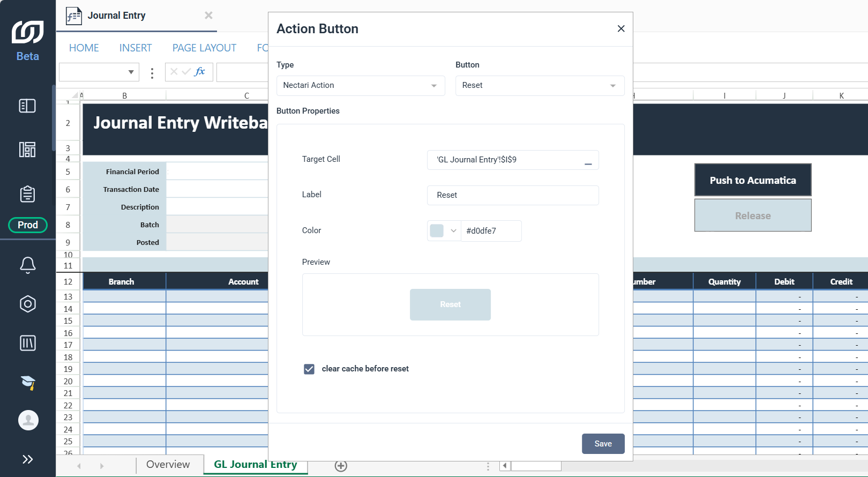Image resolution: width=868 pixels, height=477 pixels.
Task: Toggle the Prod environment pill
Action: pyautogui.click(x=28, y=225)
